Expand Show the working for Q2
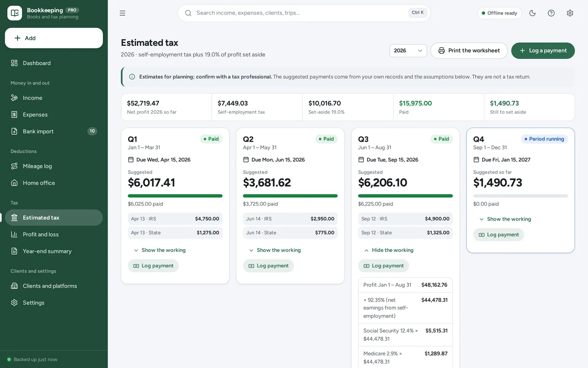 [275, 250]
